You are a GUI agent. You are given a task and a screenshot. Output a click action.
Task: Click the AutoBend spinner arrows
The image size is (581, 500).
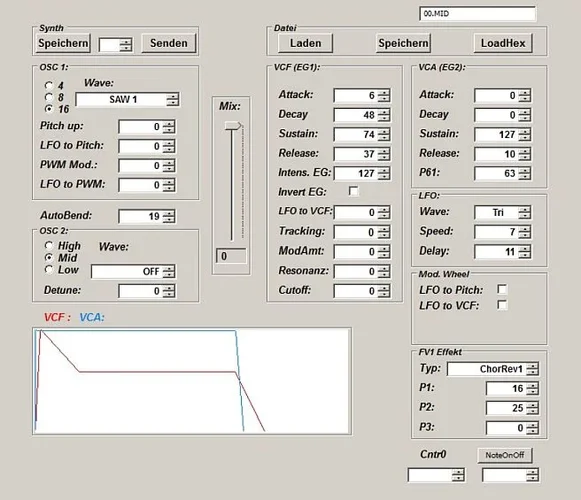click(x=169, y=216)
